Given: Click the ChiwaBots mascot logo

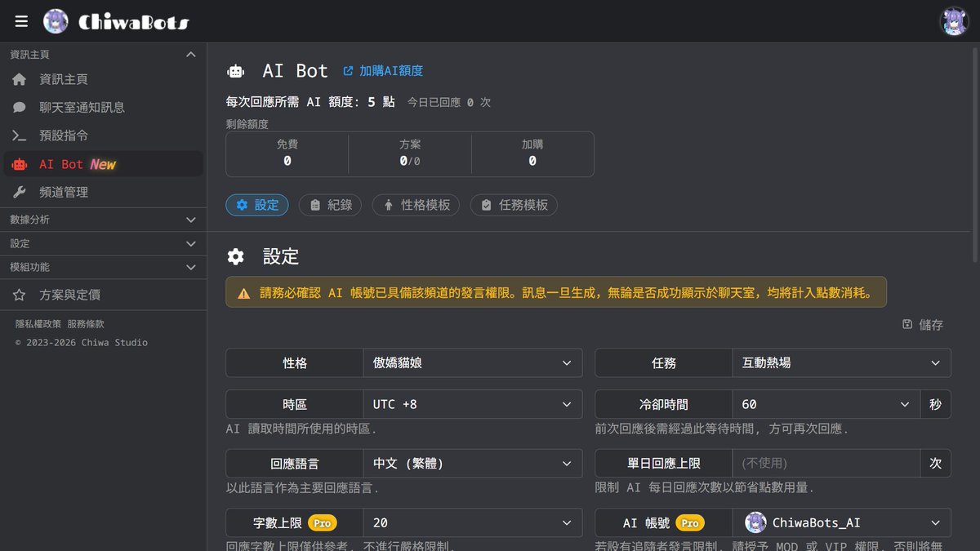Looking at the screenshot, I should coord(56,21).
